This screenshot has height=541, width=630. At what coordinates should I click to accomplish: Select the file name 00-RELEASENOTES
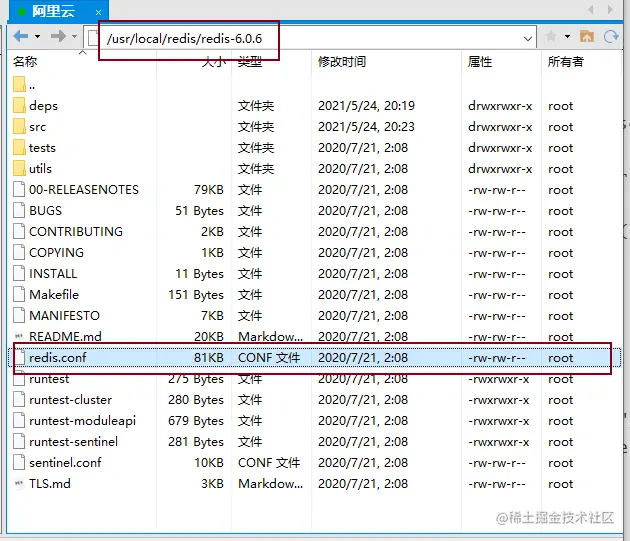pyautogui.click(x=84, y=189)
